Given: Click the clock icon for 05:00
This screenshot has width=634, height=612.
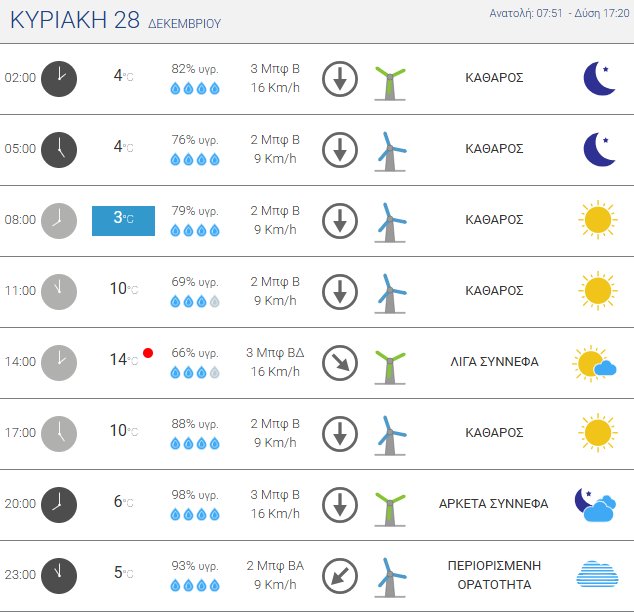Looking at the screenshot, I should tap(59, 149).
